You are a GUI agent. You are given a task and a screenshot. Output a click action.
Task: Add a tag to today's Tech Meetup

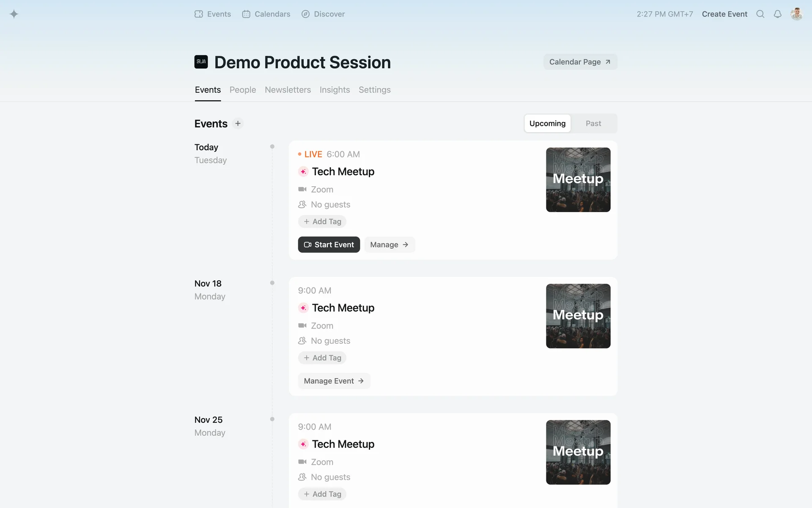(x=322, y=221)
